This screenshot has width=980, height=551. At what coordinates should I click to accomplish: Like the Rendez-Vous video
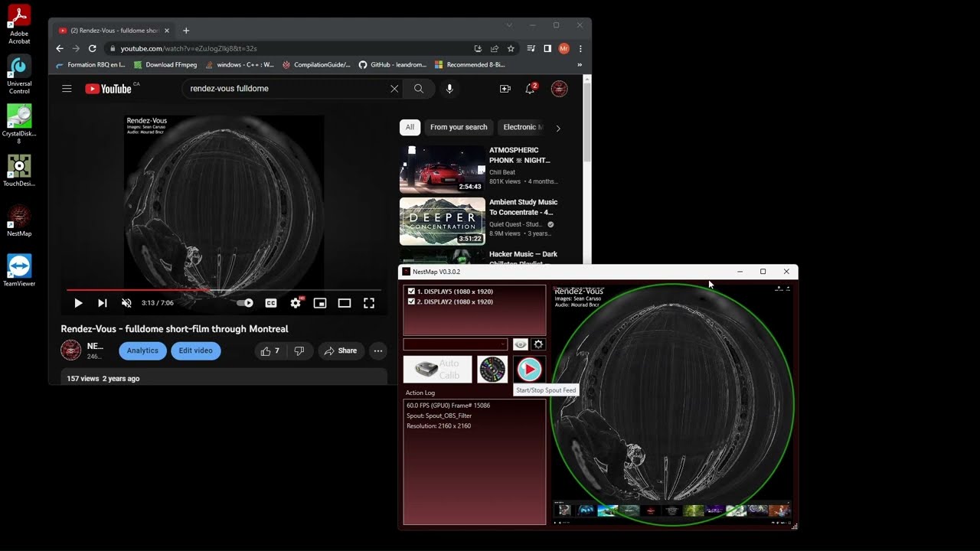coord(269,350)
